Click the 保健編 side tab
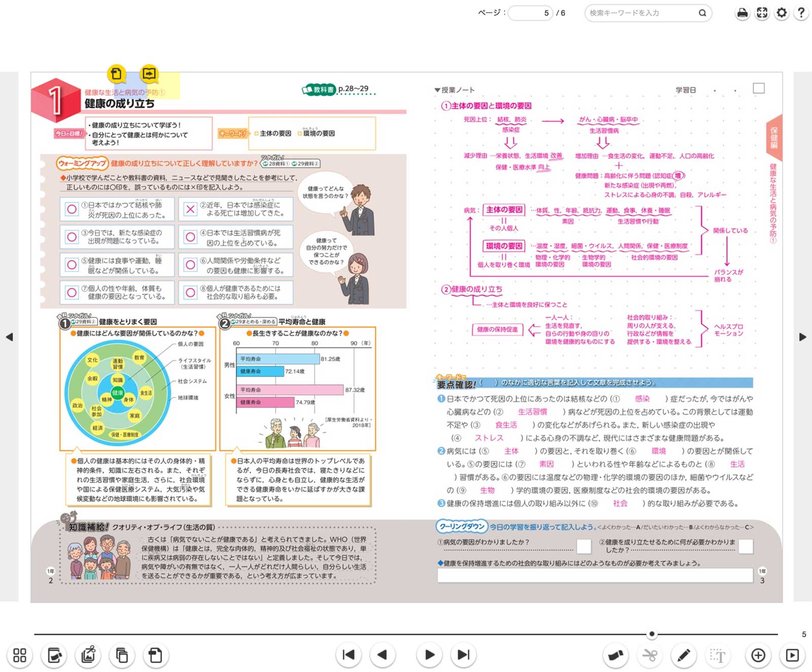This screenshot has width=812, height=672. tap(773, 137)
